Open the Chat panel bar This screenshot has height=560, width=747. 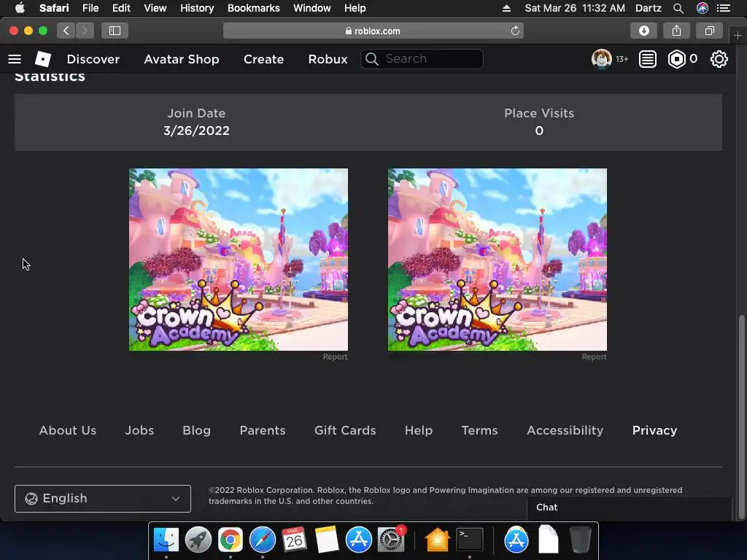(629, 507)
